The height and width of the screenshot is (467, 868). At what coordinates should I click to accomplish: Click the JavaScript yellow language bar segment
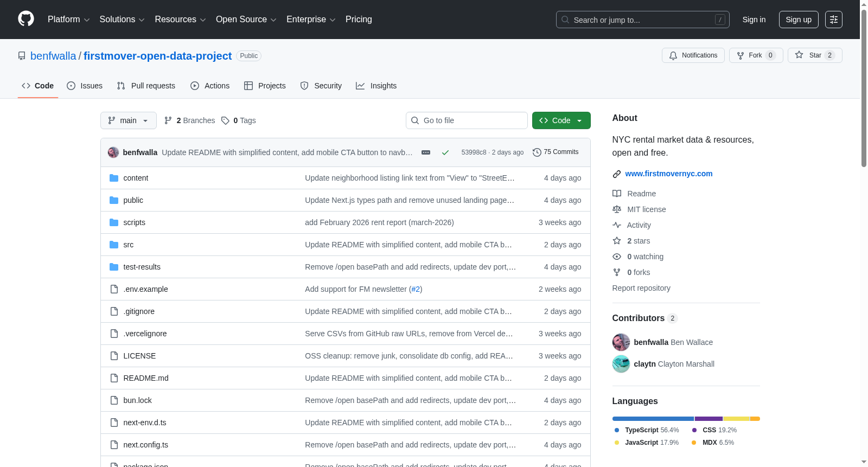pyautogui.click(x=737, y=419)
